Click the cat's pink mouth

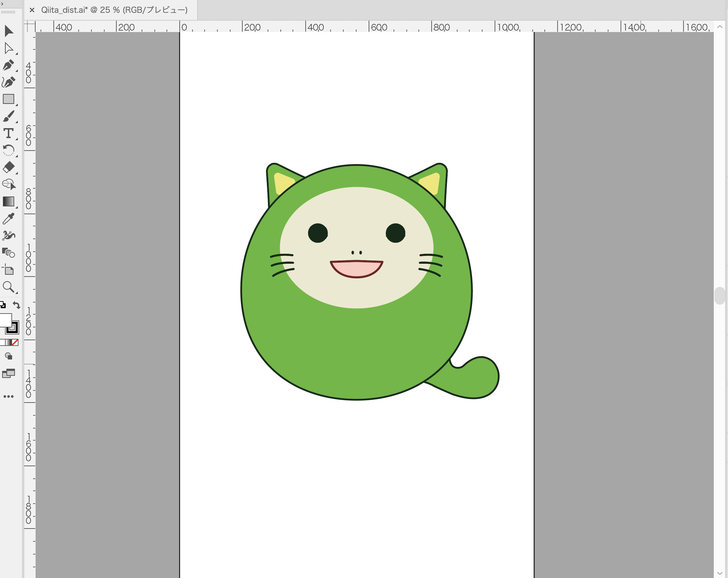point(357,269)
